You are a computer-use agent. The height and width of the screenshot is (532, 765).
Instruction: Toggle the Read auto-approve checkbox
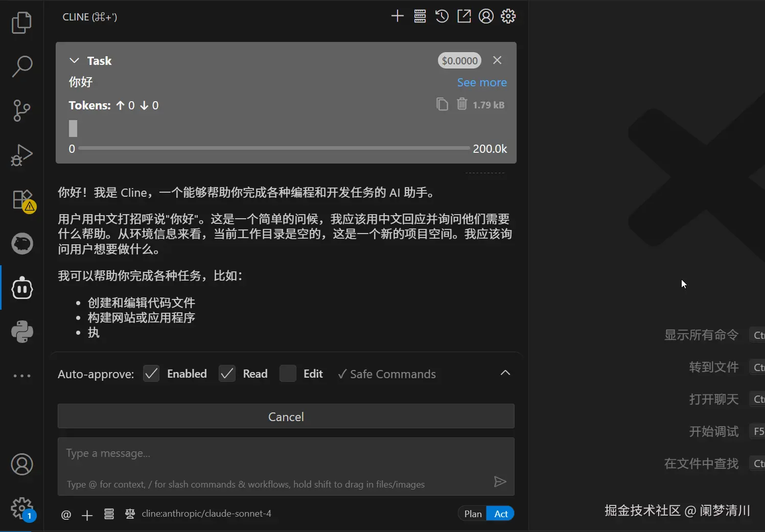point(227,374)
